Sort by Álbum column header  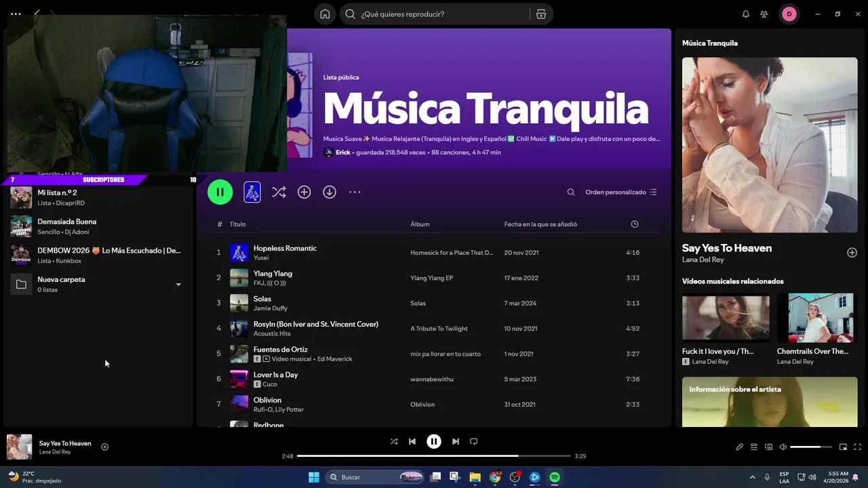tap(420, 224)
